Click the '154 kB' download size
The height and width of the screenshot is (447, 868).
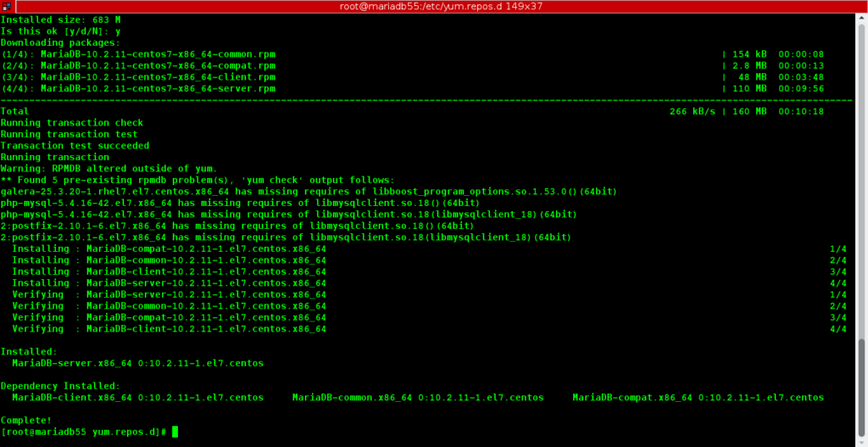[x=749, y=54]
